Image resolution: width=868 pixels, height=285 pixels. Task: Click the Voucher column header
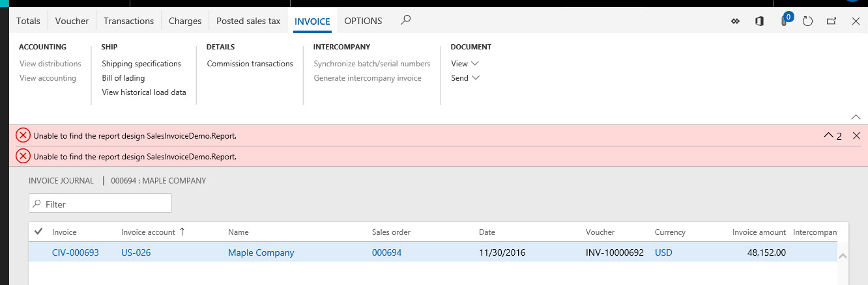[600, 232]
